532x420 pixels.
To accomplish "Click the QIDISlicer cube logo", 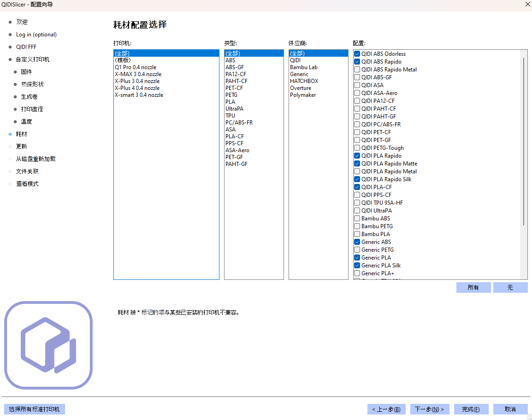I will (48, 345).
